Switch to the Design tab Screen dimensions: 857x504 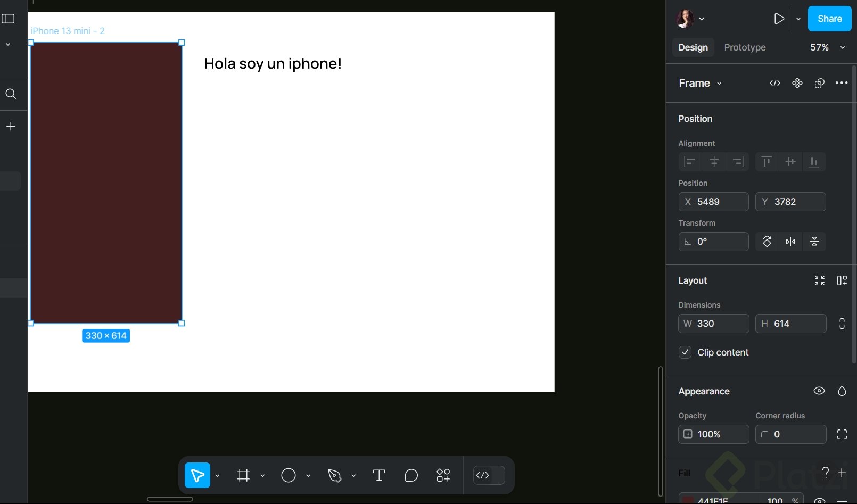(693, 47)
